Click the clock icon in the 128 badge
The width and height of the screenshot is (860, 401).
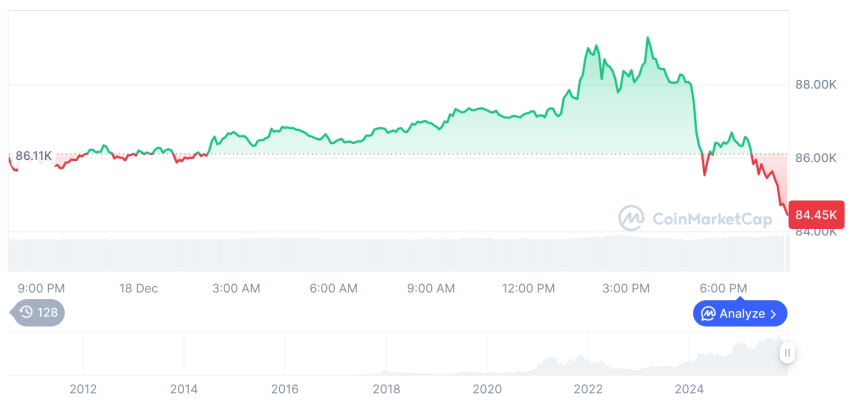pyautogui.click(x=26, y=313)
